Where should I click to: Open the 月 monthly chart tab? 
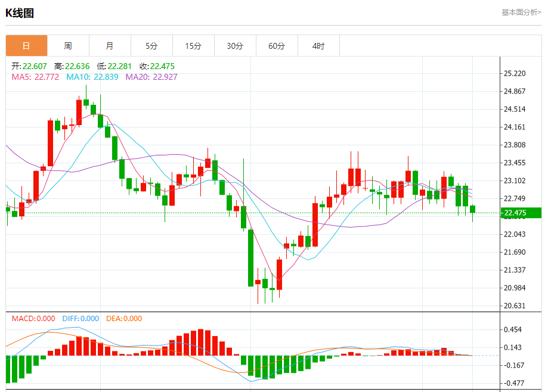pyautogui.click(x=110, y=46)
